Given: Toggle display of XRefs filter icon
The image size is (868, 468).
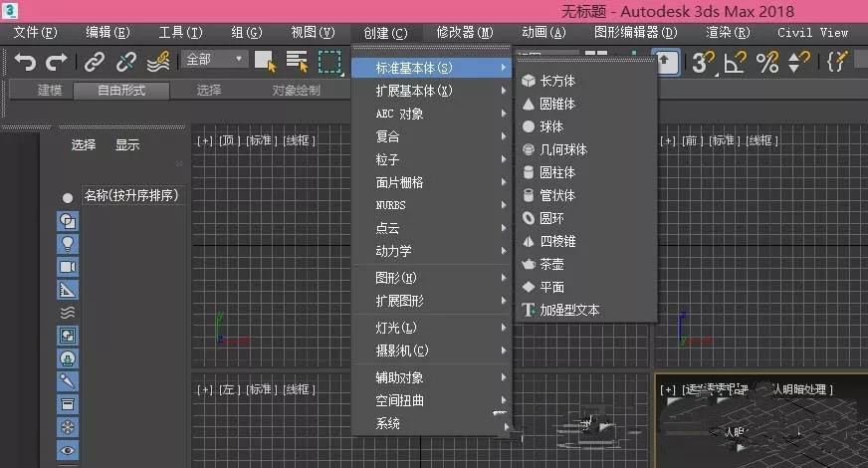Looking at the screenshot, I should [x=68, y=358].
